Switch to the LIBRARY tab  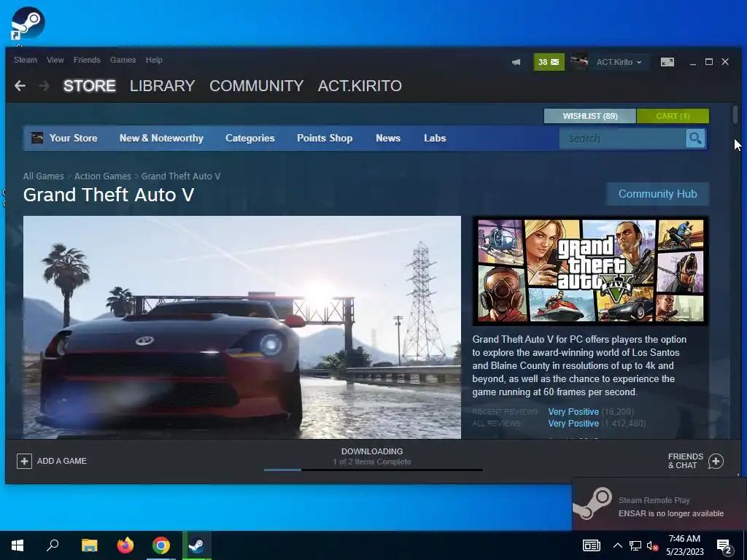(x=162, y=86)
